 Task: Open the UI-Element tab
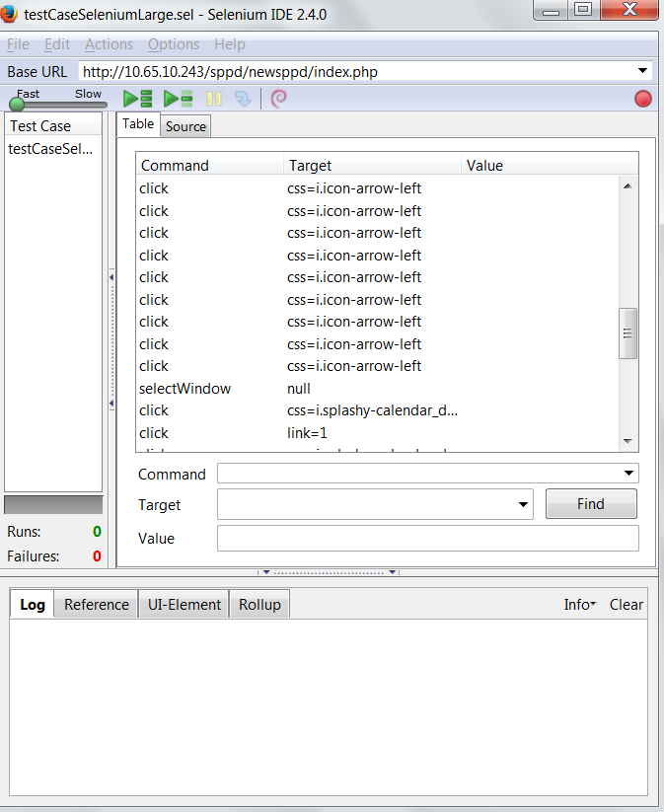(184, 605)
